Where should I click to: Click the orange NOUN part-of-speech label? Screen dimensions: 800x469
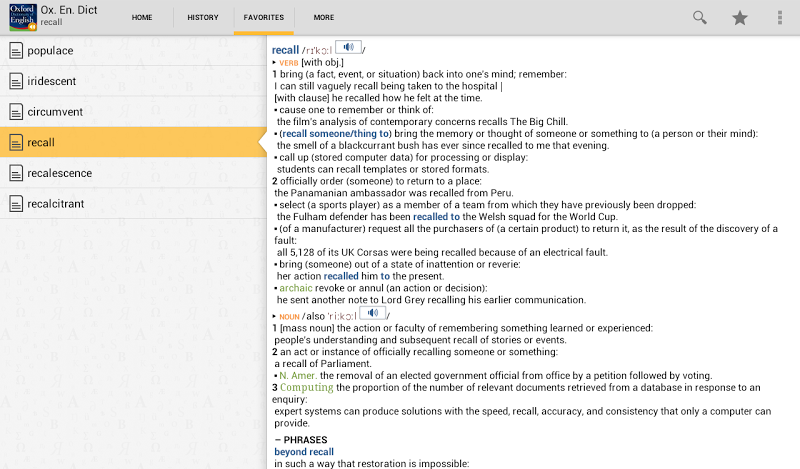point(289,316)
